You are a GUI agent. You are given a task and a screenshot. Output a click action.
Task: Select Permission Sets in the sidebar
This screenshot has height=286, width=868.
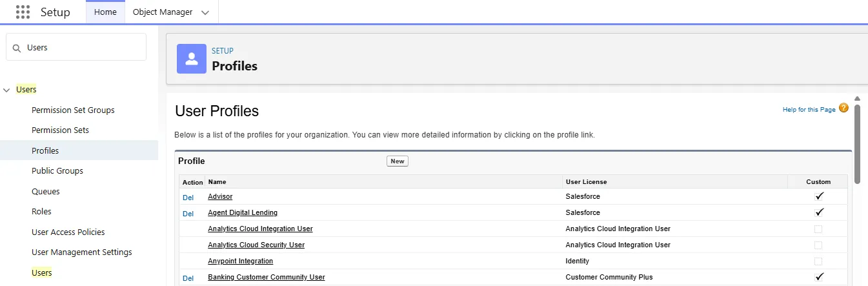click(x=60, y=130)
